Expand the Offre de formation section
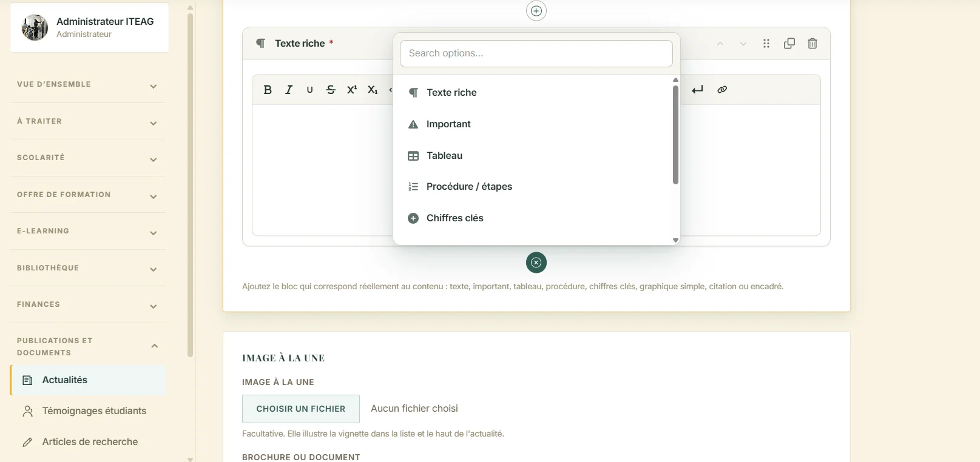This screenshot has height=462, width=980. 88,195
